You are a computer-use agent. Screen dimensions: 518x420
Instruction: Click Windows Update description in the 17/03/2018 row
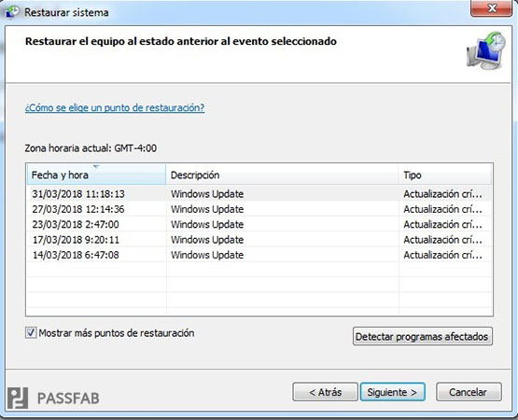coord(207,239)
